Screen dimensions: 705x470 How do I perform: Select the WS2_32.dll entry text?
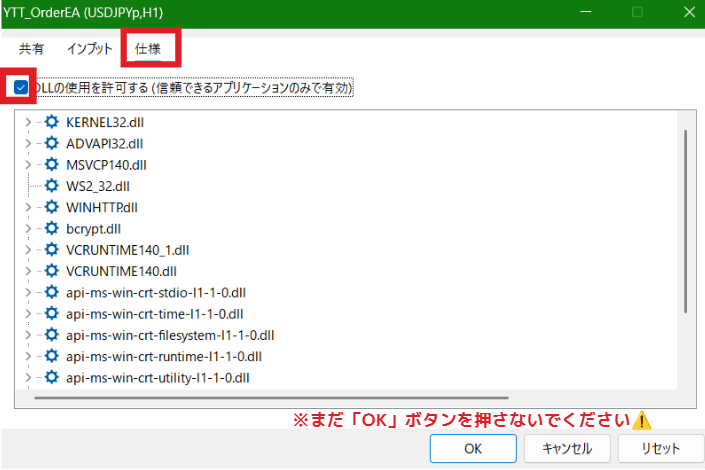coord(98,186)
